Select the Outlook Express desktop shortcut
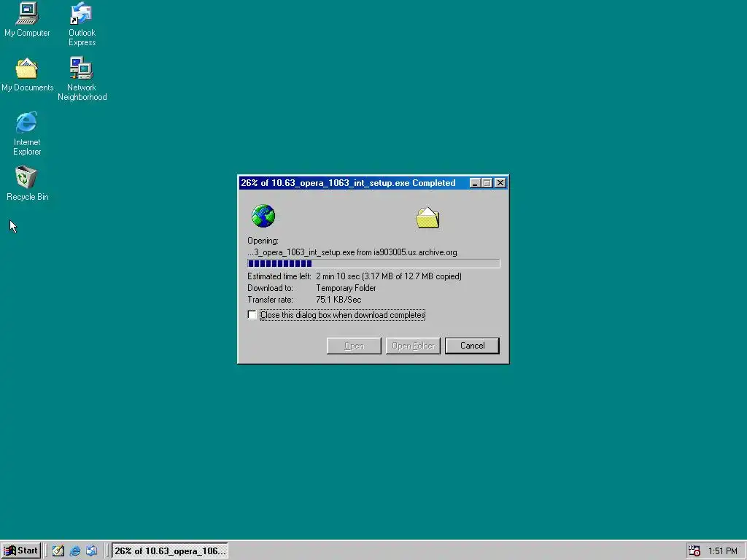This screenshot has width=747, height=560. (x=82, y=24)
